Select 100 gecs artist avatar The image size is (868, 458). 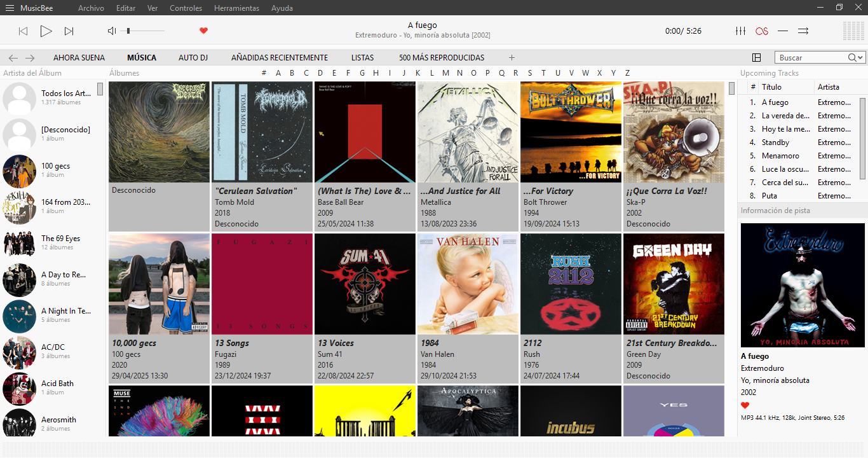pyautogui.click(x=19, y=171)
